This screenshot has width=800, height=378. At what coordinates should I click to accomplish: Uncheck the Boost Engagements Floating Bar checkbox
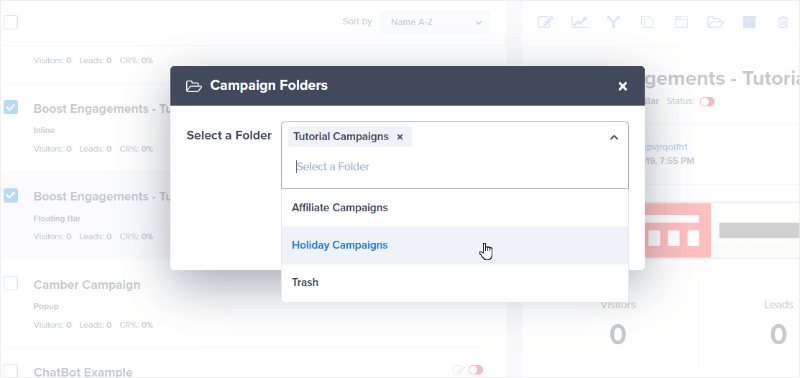click(11, 195)
